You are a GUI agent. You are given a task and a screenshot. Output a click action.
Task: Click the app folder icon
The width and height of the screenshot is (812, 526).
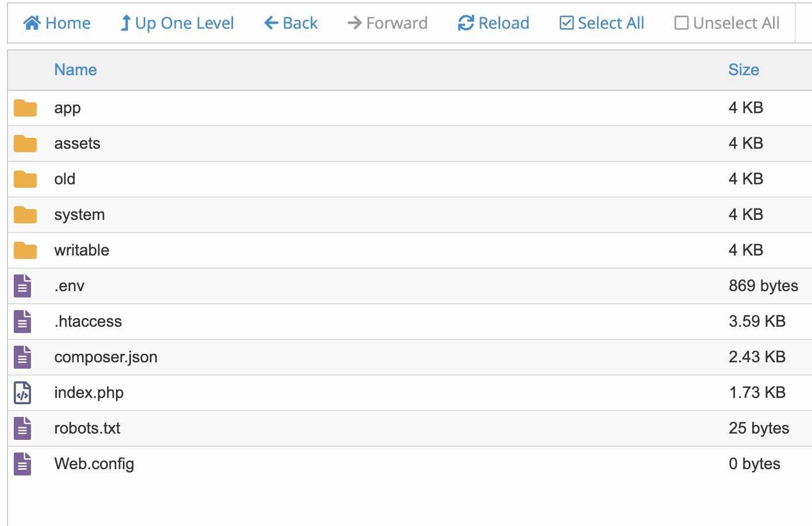25,108
